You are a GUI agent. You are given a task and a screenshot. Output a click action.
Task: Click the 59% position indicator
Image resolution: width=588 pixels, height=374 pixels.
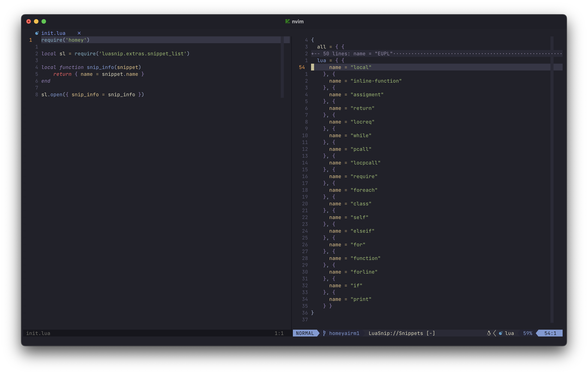click(x=527, y=333)
